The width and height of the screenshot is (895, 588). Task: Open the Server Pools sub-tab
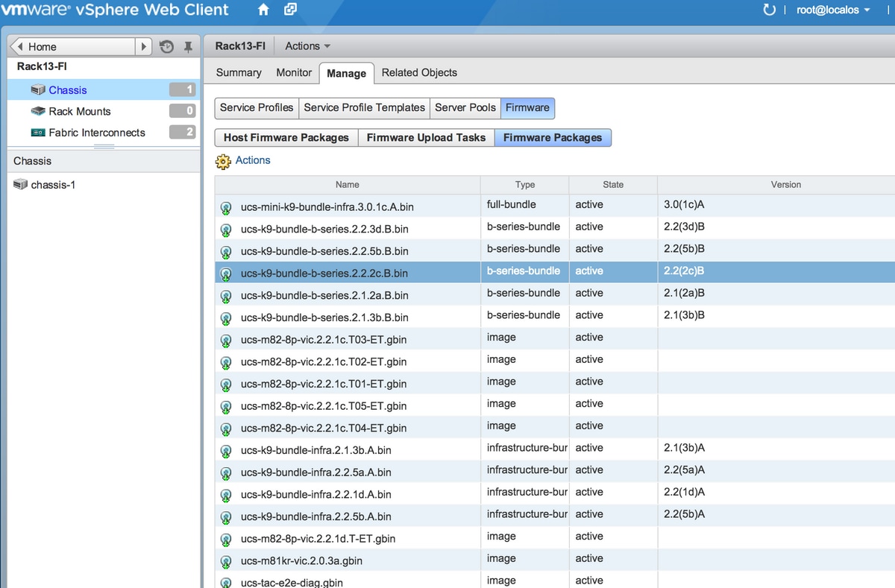[465, 108]
